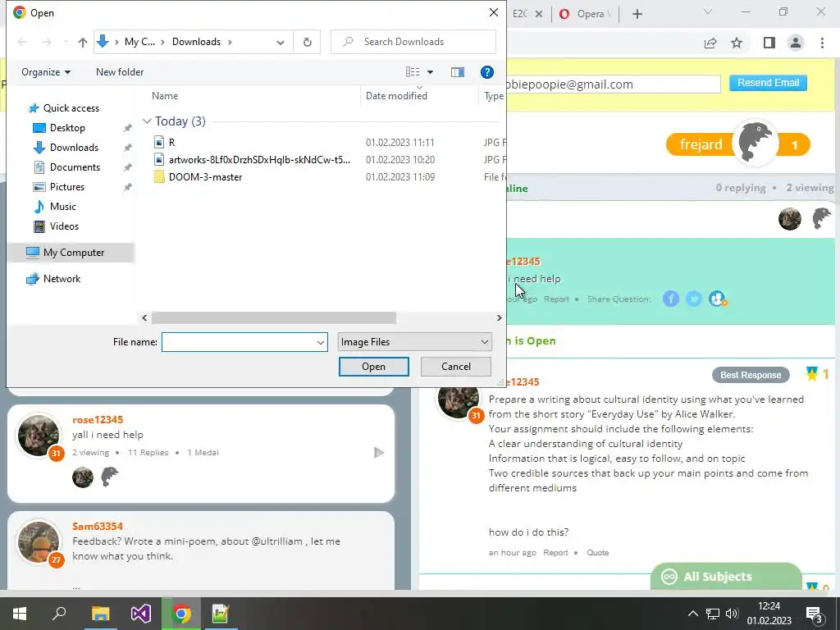
Task: Click the Best Response badge
Action: 751,375
